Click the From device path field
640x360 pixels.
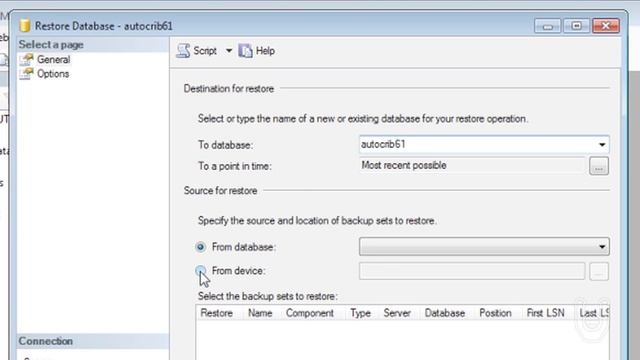(472, 271)
